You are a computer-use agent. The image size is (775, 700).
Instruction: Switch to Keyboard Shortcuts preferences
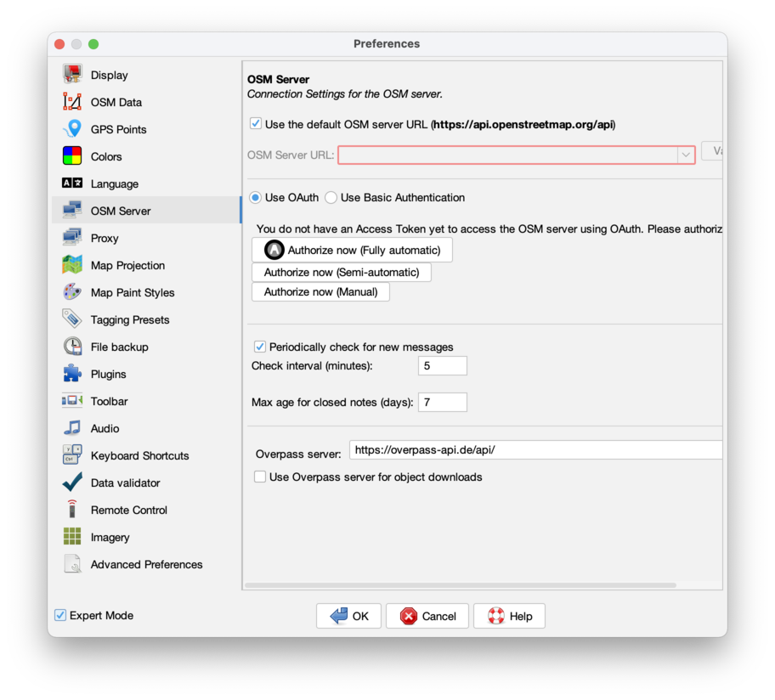tap(139, 455)
